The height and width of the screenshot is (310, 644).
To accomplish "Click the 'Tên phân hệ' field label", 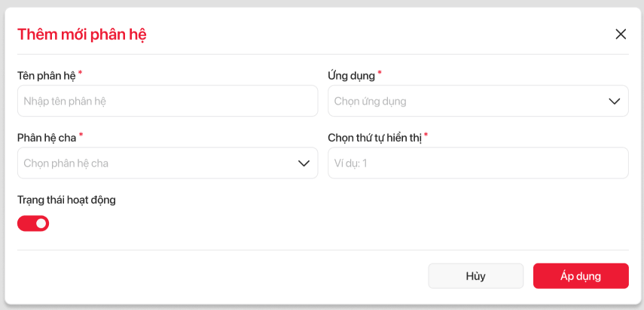I will click(46, 75).
